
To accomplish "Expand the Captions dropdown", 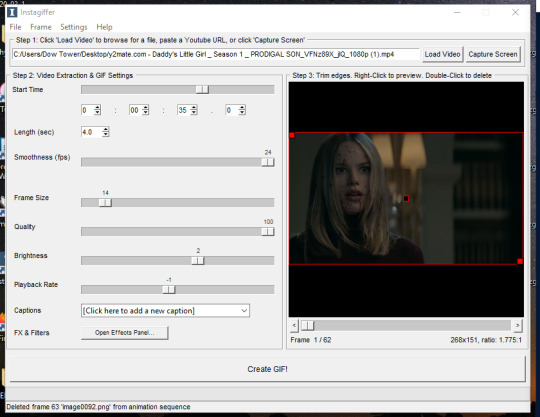I will click(x=244, y=311).
